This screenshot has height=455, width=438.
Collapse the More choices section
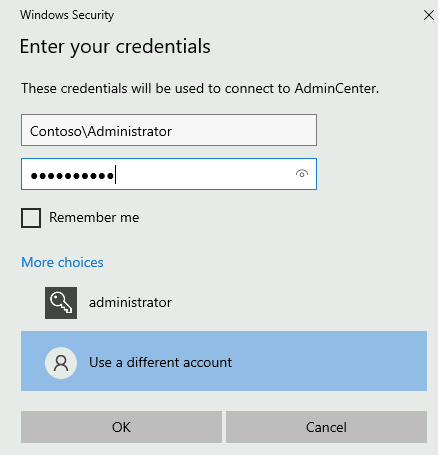(x=62, y=262)
